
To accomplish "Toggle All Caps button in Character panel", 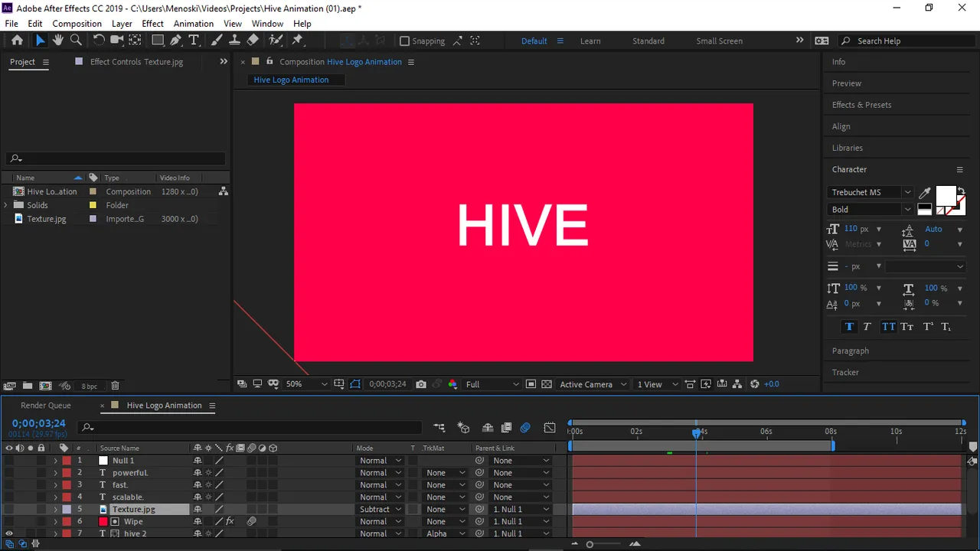I will click(x=888, y=327).
